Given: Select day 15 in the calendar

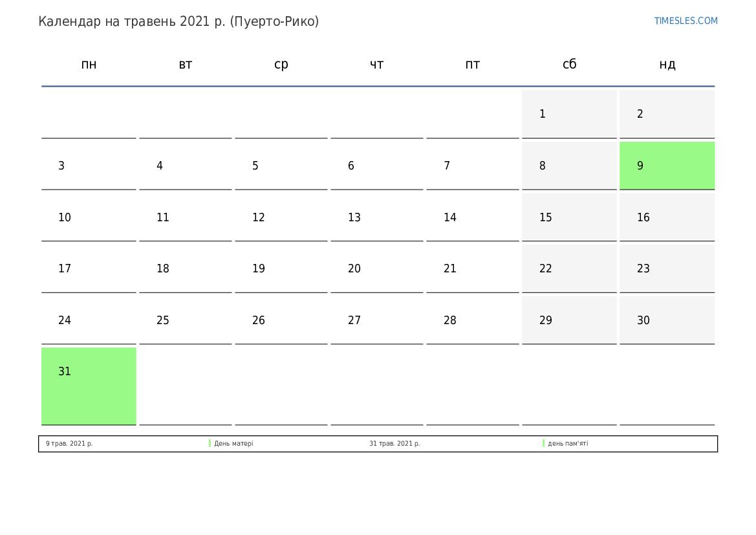Looking at the screenshot, I should [569, 217].
